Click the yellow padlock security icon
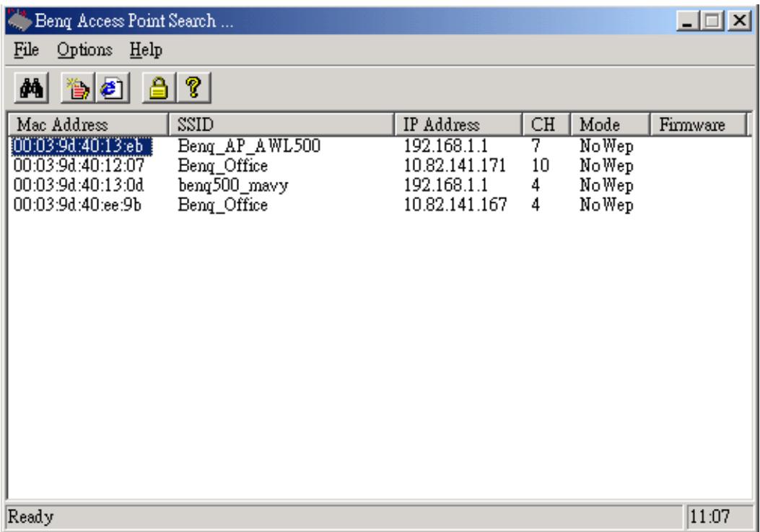The width and height of the screenshot is (760, 532). [159, 88]
